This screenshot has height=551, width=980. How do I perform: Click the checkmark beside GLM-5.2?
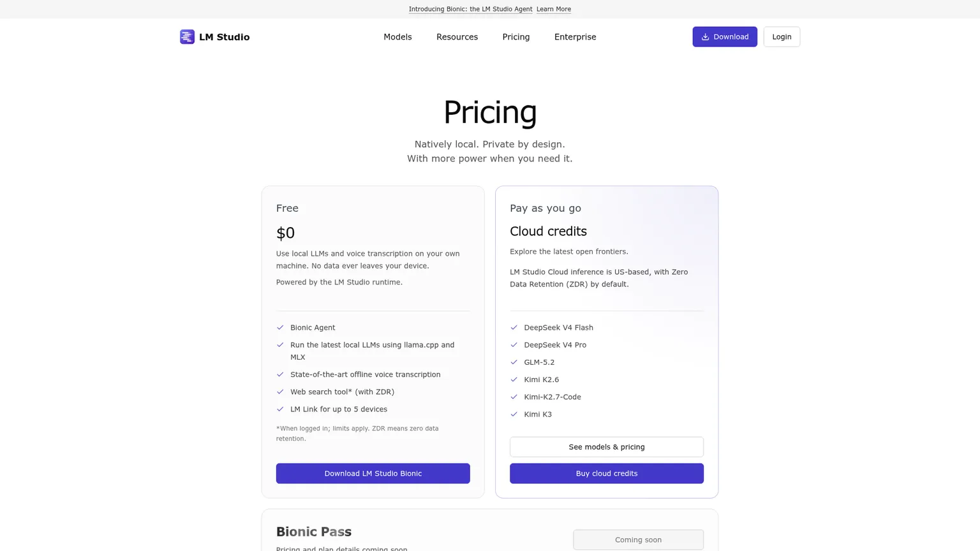pos(514,362)
